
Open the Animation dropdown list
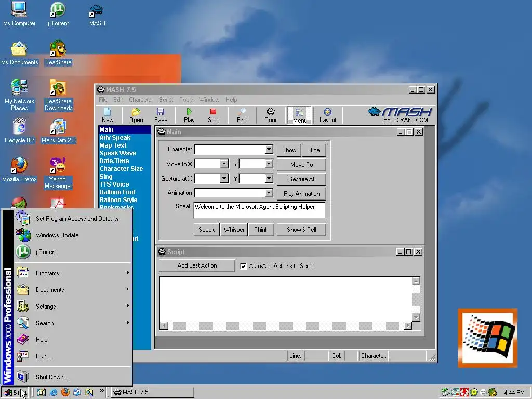(x=269, y=193)
